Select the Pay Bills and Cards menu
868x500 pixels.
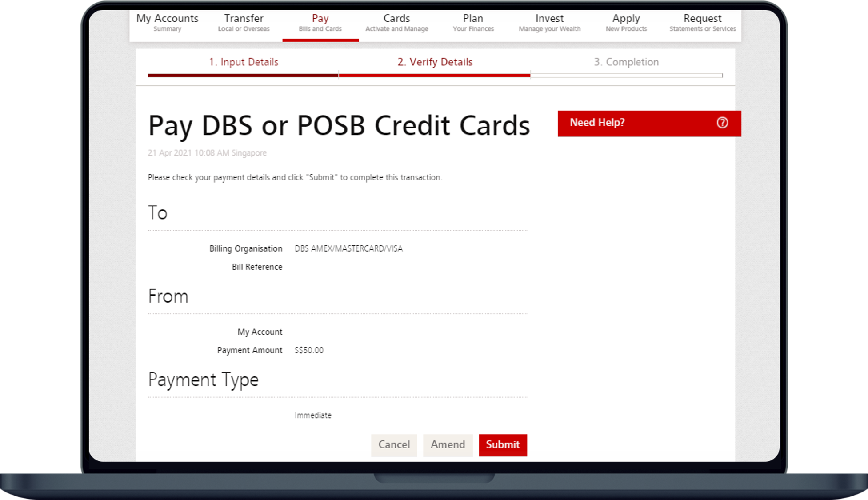(320, 23)
